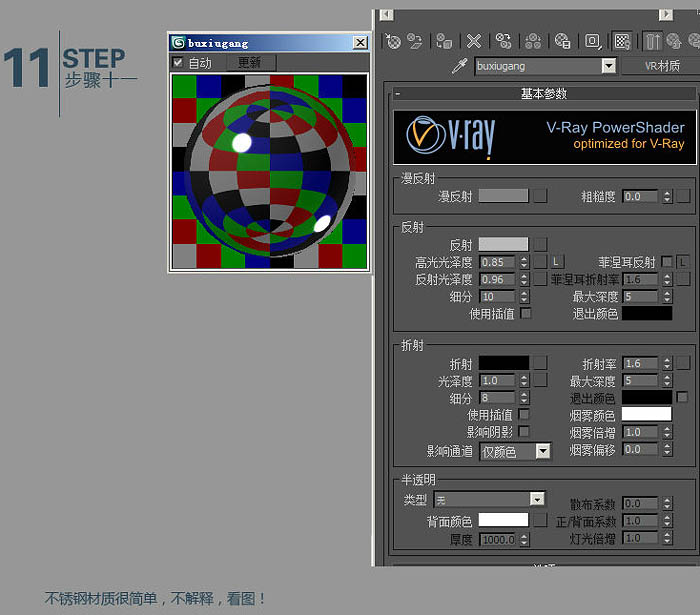The width and height of the screenshot is (700, 615).
Task: Click 正/背面系数 value field
Action: point(640,521)
